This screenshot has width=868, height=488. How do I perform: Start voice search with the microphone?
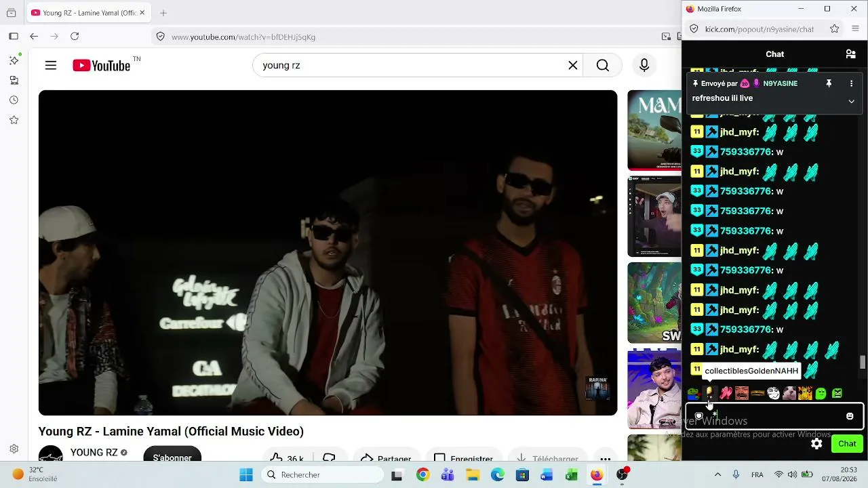(644, 65)
